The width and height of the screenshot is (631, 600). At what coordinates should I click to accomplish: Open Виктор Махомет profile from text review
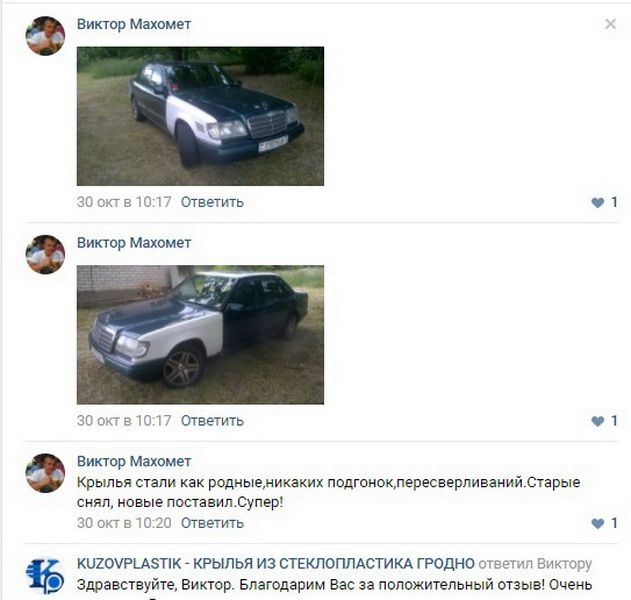(x=134, y=461)
